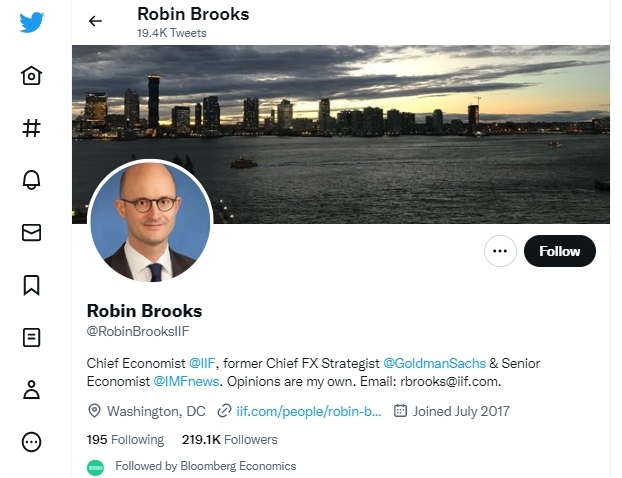The height and width of the screenshot is (478, 622).
Task: Expand the More circle menu in the sidebar
Action: [x=31, y=442]
